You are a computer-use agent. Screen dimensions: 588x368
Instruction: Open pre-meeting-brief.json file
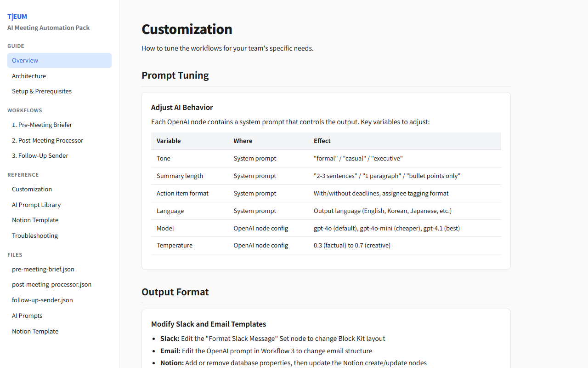[43, 269]
